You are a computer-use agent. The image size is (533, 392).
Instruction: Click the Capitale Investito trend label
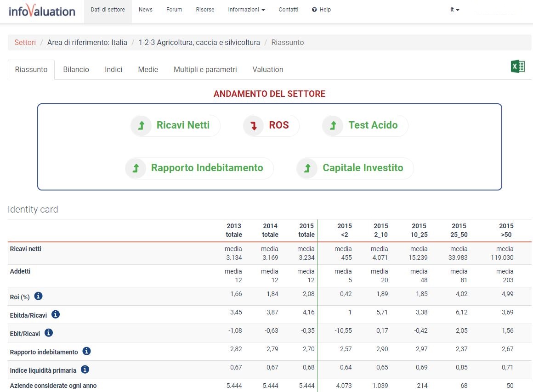point(363,168)
